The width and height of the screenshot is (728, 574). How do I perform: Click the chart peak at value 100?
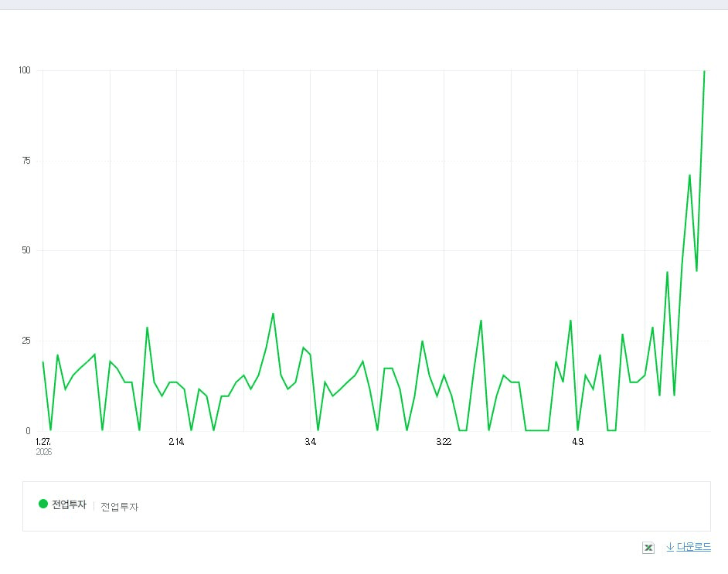[704, 71]
